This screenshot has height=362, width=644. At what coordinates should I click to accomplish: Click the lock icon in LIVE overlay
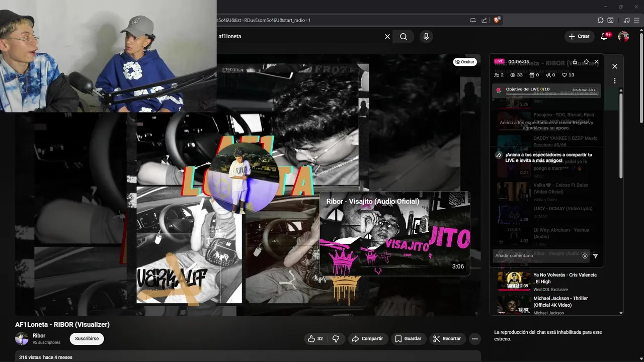[575, 62]
